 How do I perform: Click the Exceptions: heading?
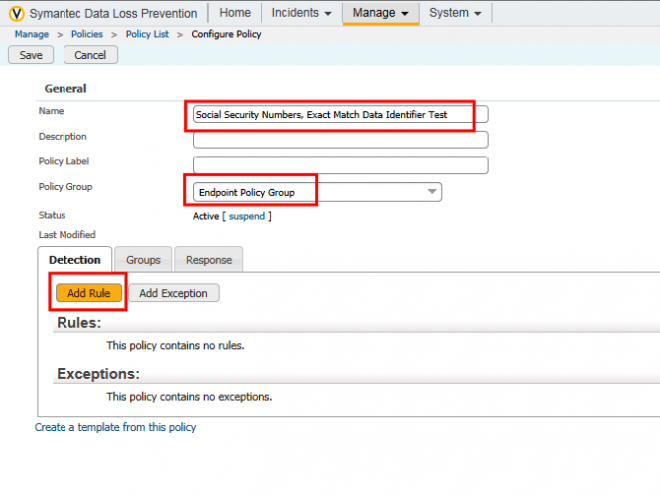(98, 374)
